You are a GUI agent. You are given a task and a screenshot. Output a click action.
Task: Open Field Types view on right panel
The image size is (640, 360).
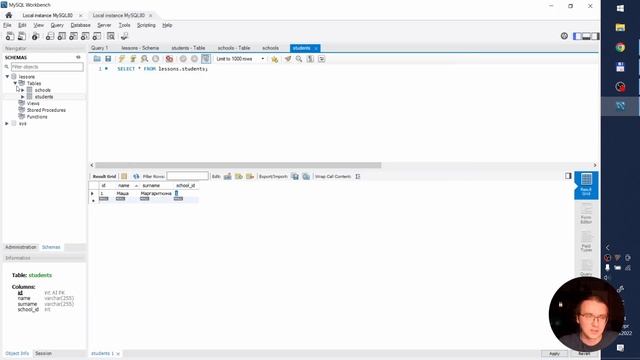coord(586,242)
